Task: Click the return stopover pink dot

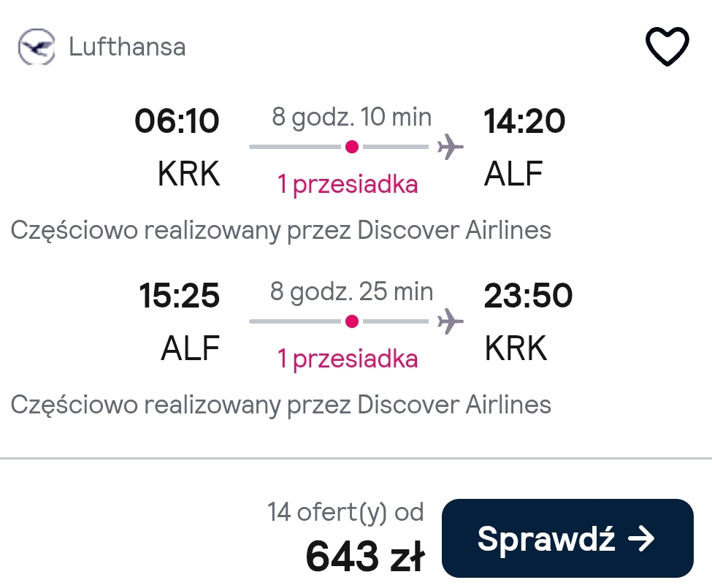Action: pyautogui.click(x=352, y=321)
